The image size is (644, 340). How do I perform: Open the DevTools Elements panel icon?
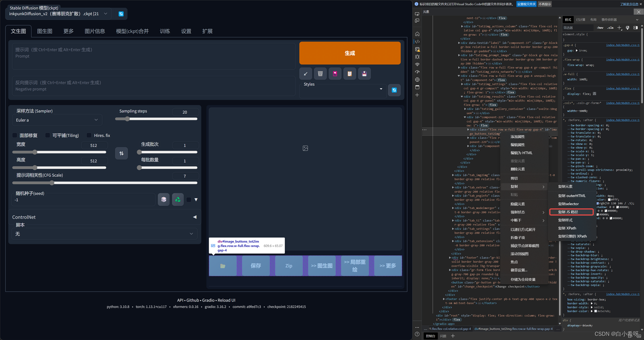417,42
